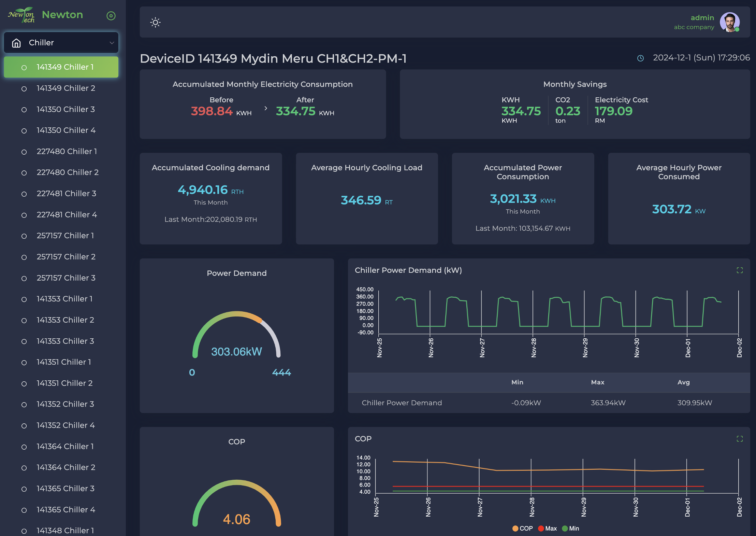756x536 pixels.
Task: Click the 363.94kW Max table value
Action: pos(608,403)
